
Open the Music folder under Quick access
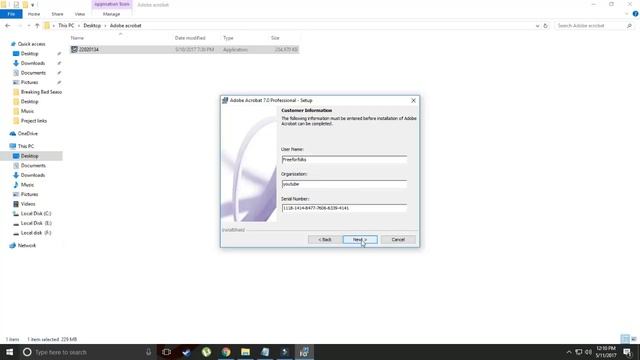[x=27, y=111]
